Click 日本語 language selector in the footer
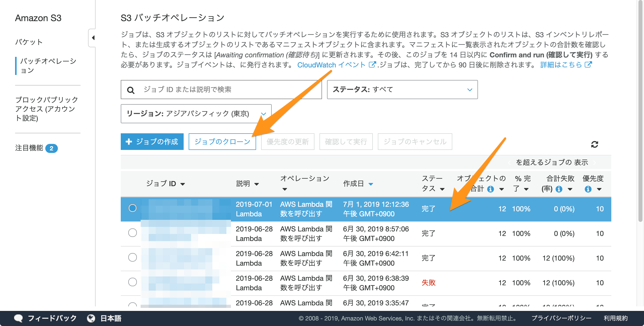The height and width of the screenshot is (326, 644). coord(111,318)
